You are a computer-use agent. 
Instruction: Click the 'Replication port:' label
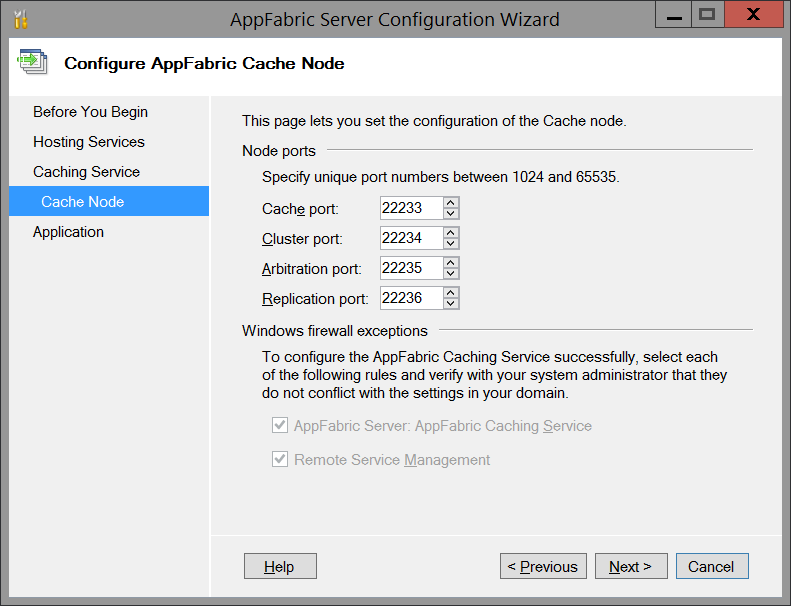click(315, 299)
